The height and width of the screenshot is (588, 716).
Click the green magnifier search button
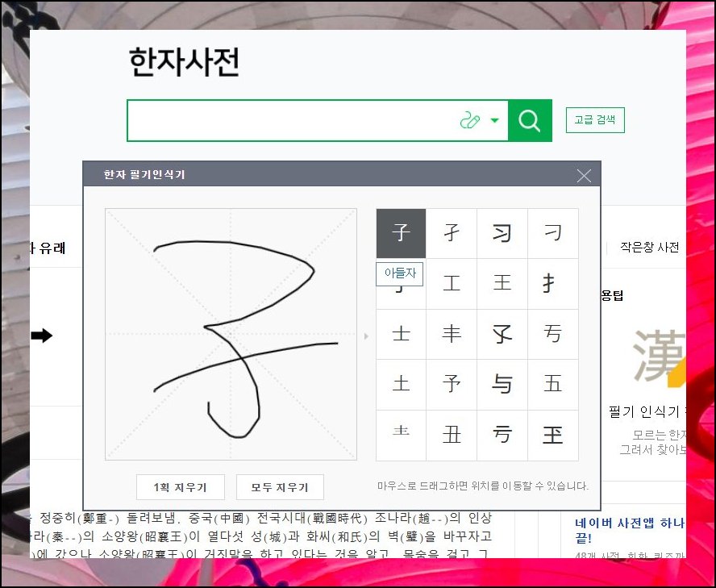(x=530, y=121)
